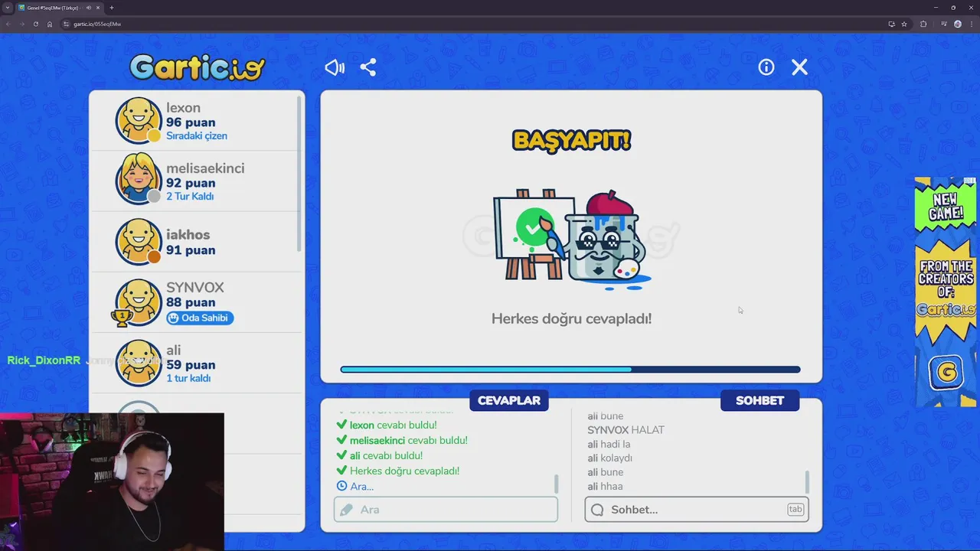
Task: Open the browser extensions puzzle icon
Action: click(x=923, y=24)
